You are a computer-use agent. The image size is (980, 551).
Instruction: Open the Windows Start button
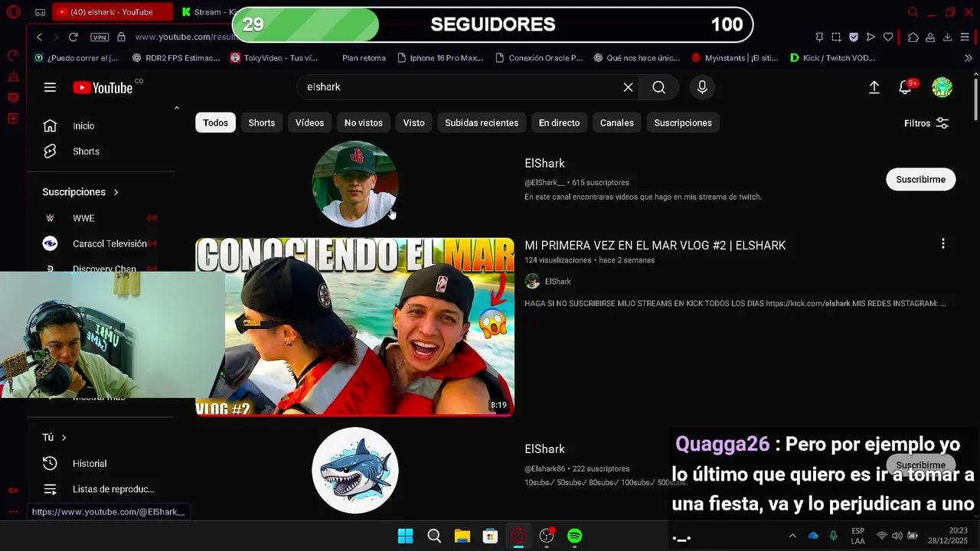click(x=405, y=536)
